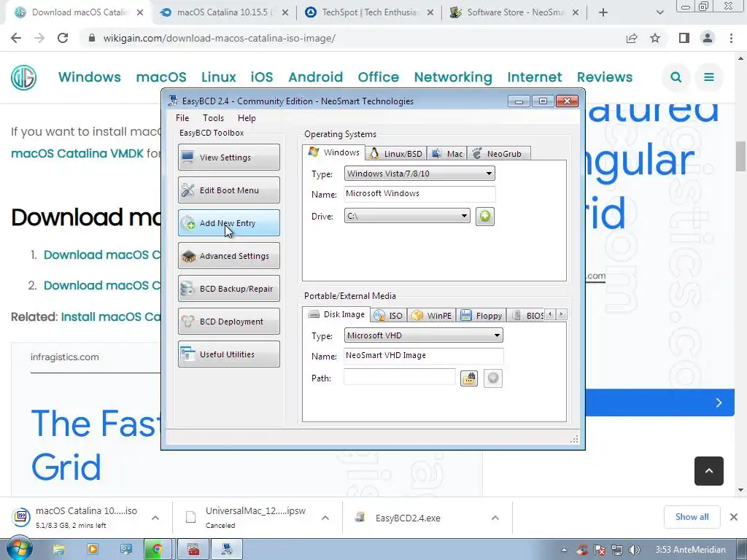
Task: Open Useful Utilities section
Action: point(228,354)
